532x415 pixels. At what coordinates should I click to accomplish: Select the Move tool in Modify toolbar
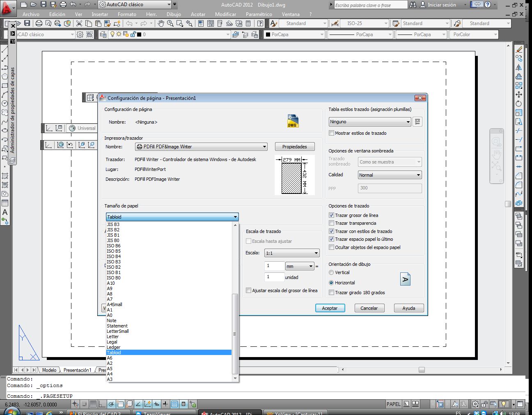519,95
